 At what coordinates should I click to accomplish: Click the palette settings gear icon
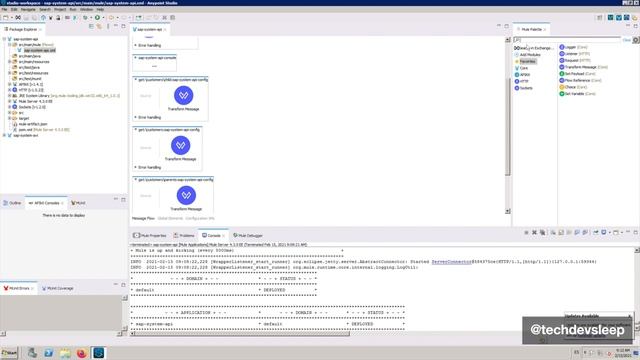coord(636,40)
